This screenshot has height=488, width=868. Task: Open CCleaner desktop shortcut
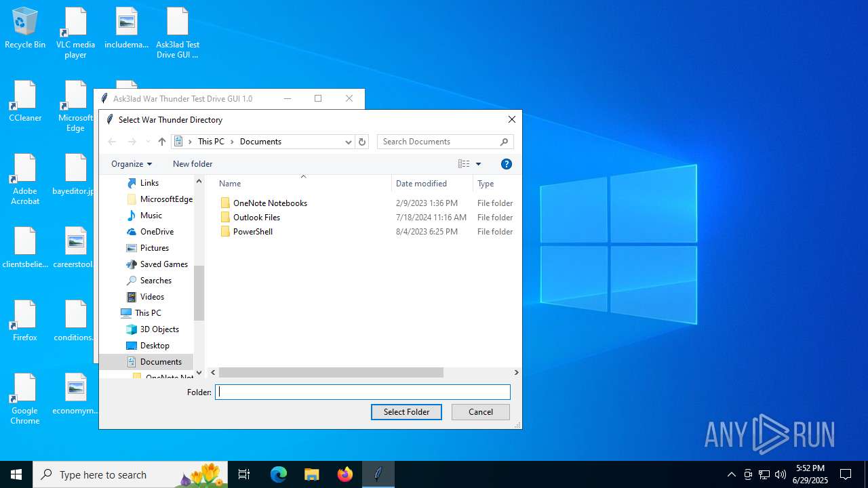click(25, 102)
